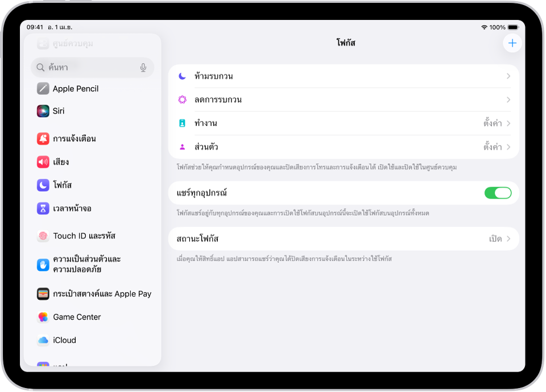Open Siri settings icon
The image size is (546, 392).
tap(43, 111)
